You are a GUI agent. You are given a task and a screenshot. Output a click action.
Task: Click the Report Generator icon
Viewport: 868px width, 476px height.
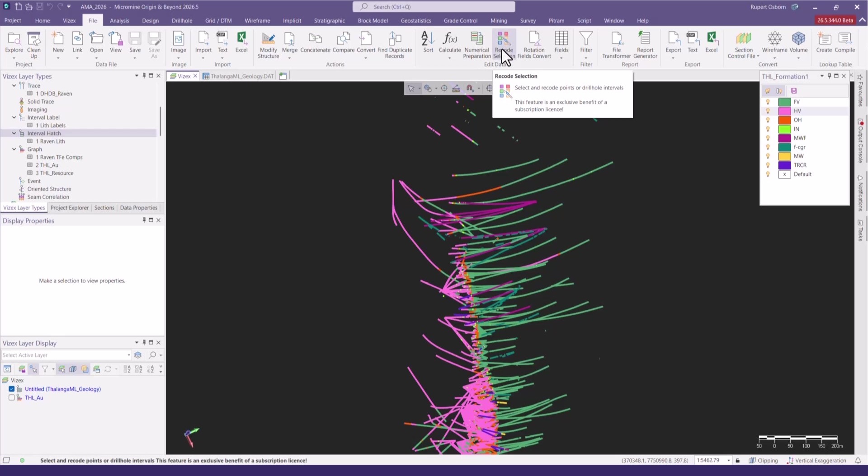click(x=645, y=45)
